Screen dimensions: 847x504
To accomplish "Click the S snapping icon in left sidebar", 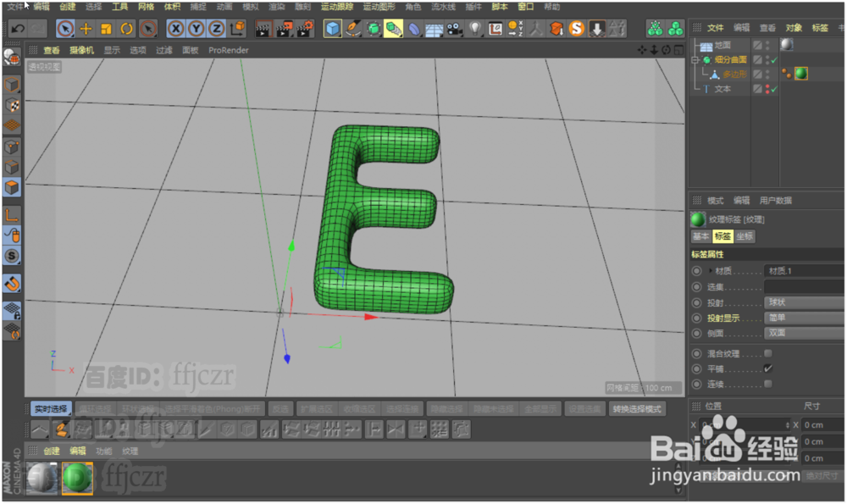I will pyautogui.click(x=12, y=256).
